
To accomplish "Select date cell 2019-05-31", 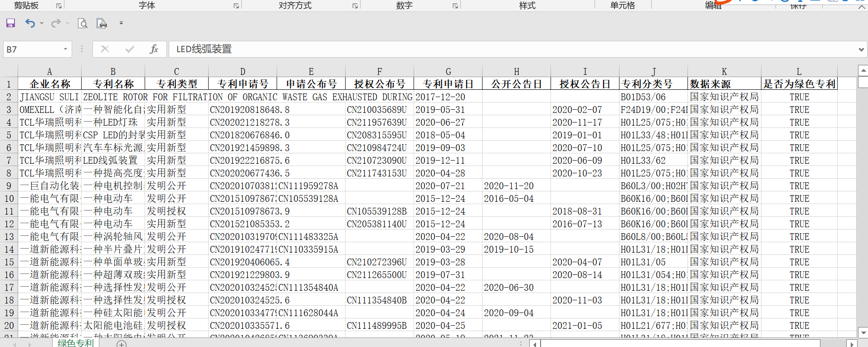I will click(448, 109).
